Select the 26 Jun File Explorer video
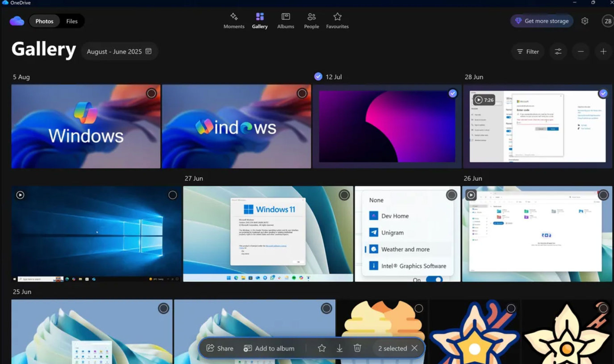614x364 pixels. 603,195
